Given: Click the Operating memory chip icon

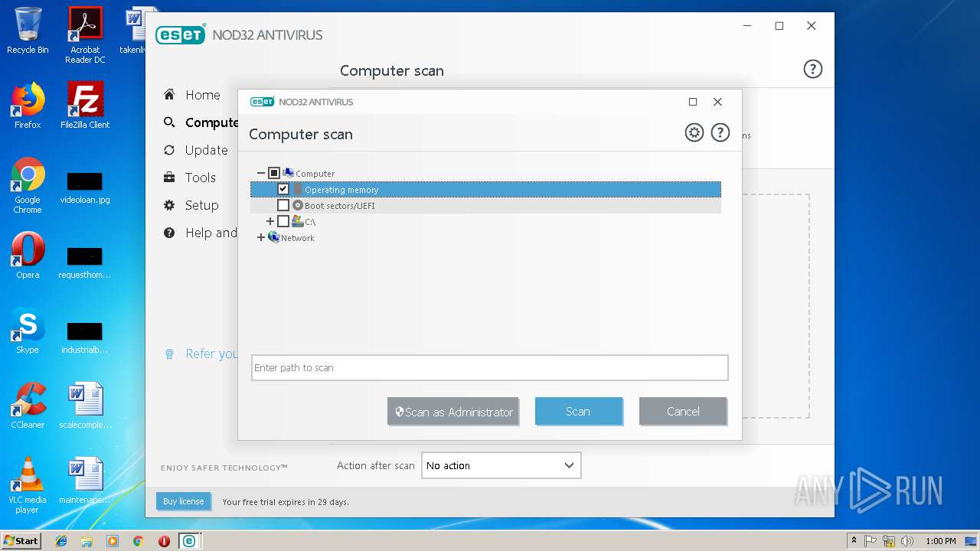Looking at the screenshot, I should (x=298, y=189).
